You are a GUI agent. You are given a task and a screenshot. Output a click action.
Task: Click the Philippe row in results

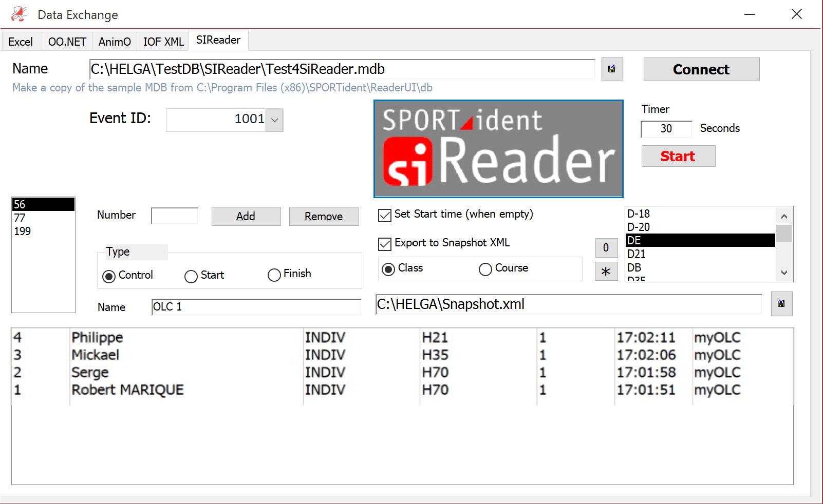point(402,337)
